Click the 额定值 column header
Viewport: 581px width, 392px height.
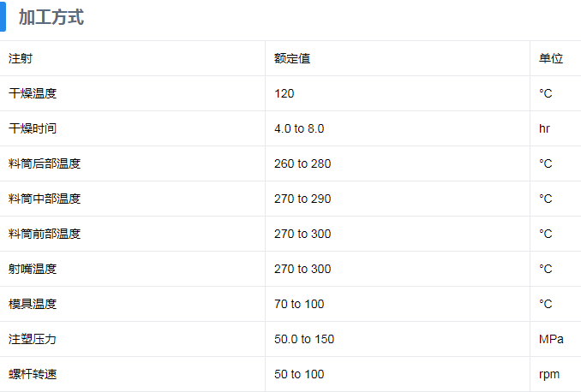click(291, 58)
